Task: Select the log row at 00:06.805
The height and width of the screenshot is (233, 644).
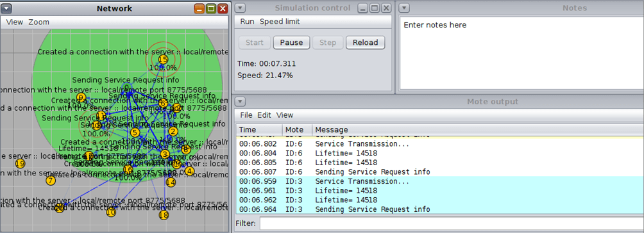Action: click(440, 163)
